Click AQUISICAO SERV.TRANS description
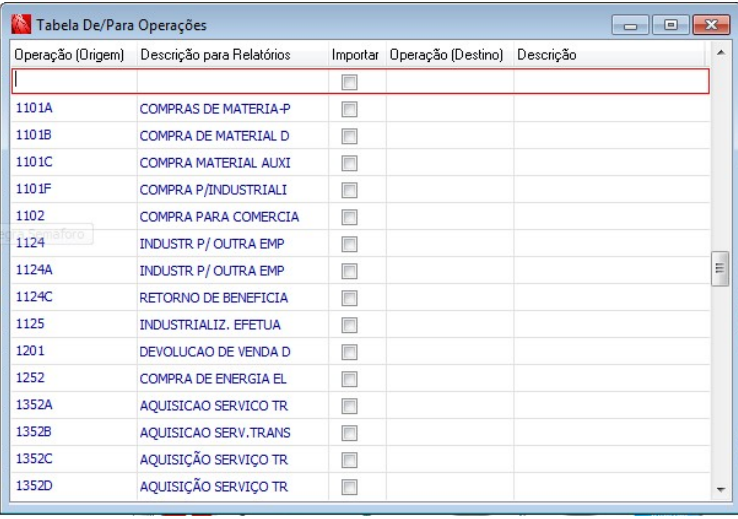Viewport: 738px width, 519px height. pyautogui.click(x=215, y=433)
